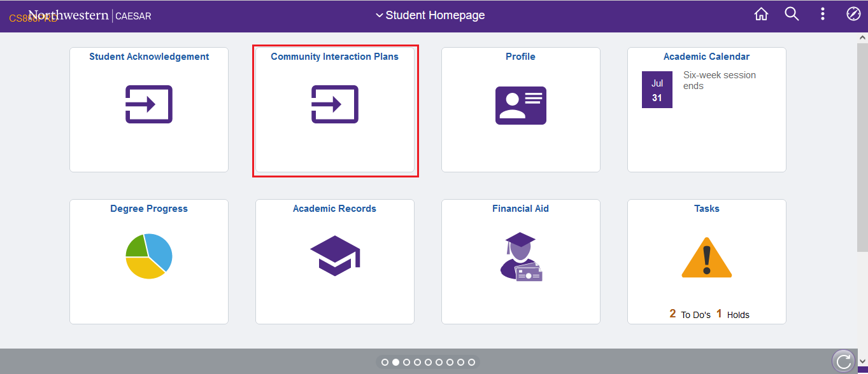Expand the Student Homepage dropdown
The width and height of the screenshot is (868, 374).
coord(430,15)
